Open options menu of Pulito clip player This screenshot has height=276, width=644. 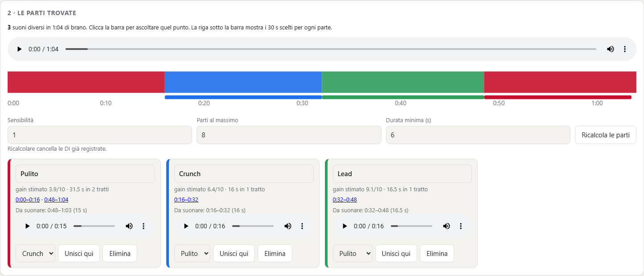pos(144,226)
